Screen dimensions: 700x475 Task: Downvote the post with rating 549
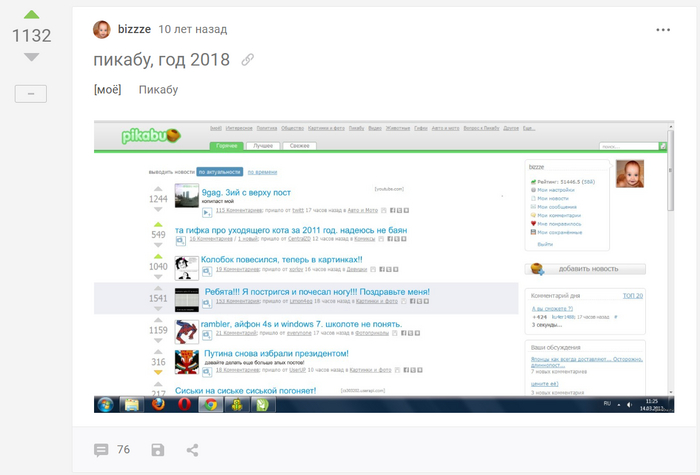point(158,245)
